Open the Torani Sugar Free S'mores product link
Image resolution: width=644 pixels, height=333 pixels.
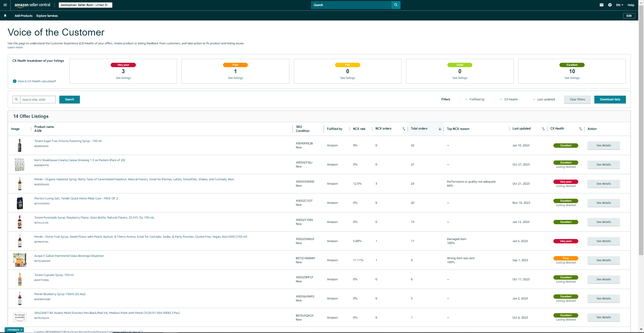68,141
